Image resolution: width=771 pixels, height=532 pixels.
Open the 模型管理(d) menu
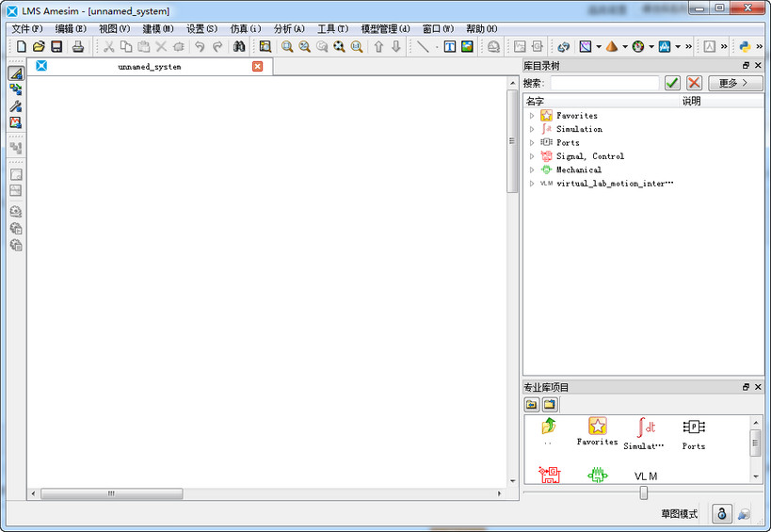(x=386, y=29)
